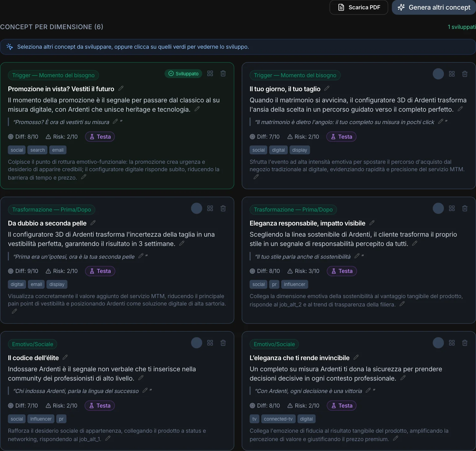Edit title 'Il codice dell'élite'
This screenshot has width=476, height=451.
coord(65,357)
